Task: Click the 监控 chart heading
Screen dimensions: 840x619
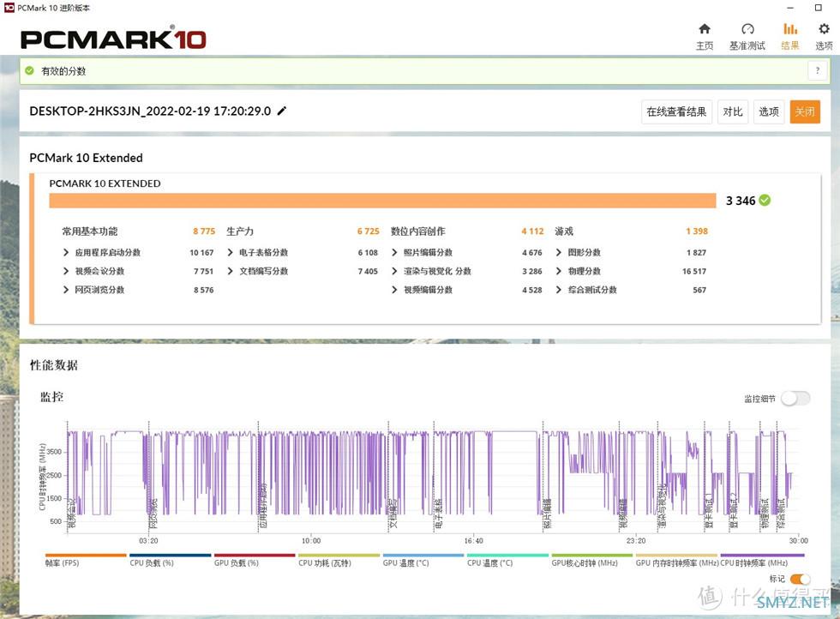Action: pos(52,397)
